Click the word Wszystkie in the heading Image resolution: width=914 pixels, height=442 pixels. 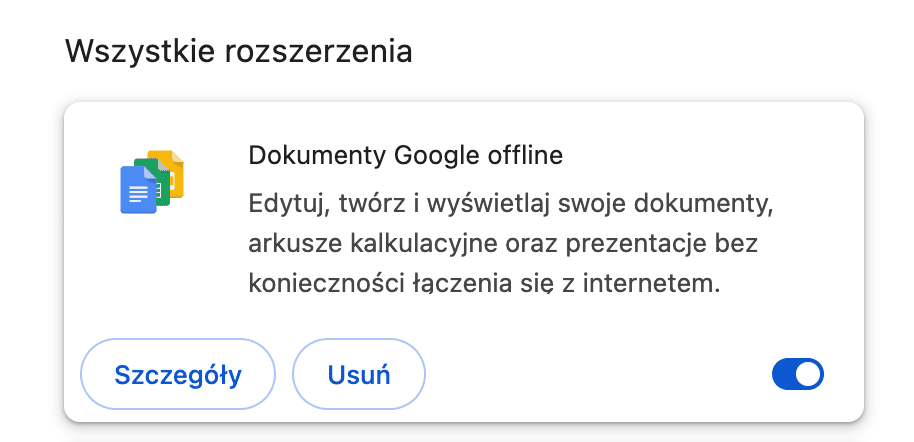pyautogui.click(x=140, y=51)
